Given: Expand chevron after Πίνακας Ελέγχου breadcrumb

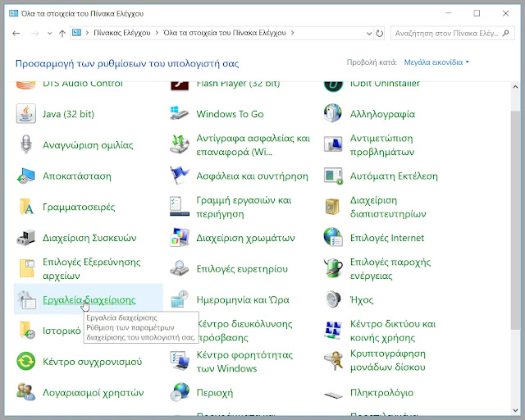Looking at the screenshot, I should [x=157, y=33].
